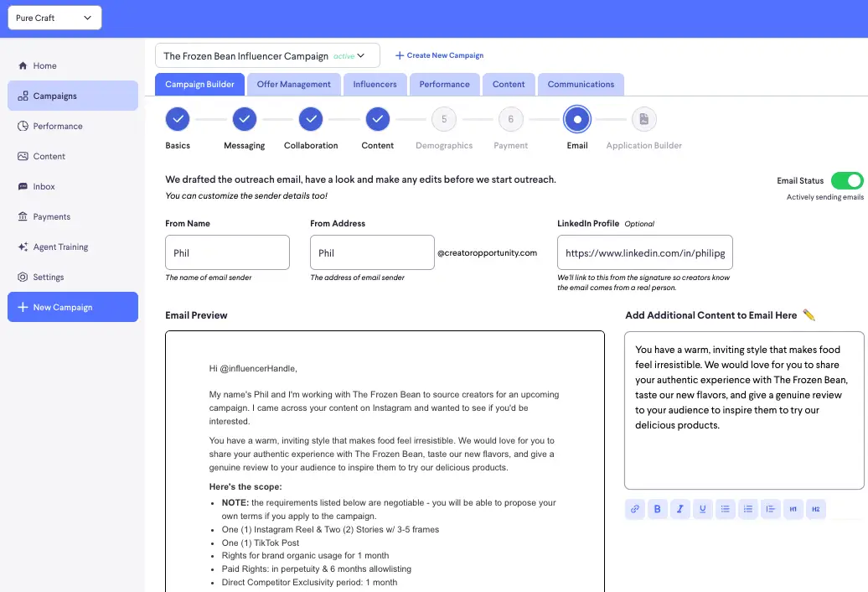868x592 pixels.
Task: Click the '@creatoropportunity.com' domain text
Action: (487, 252)
